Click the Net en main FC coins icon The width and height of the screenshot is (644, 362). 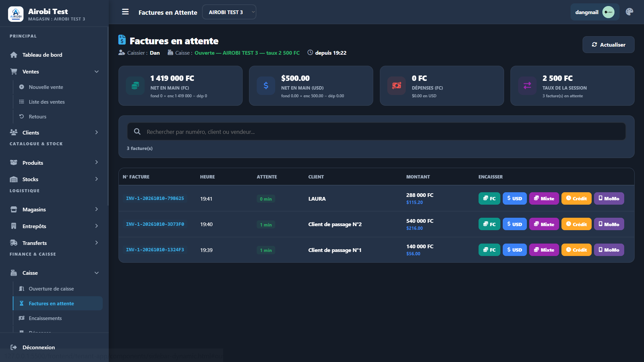[x=135, y=86]
